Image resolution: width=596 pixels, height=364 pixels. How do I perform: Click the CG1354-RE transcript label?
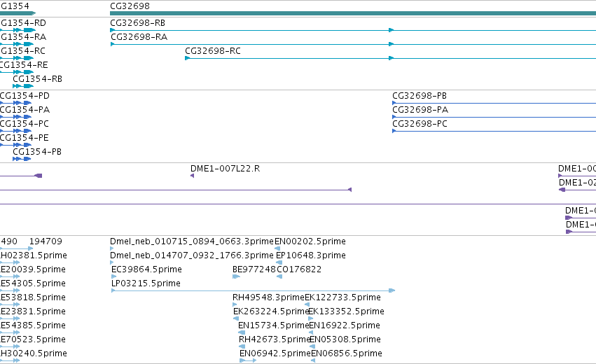[x=24, y=65]
